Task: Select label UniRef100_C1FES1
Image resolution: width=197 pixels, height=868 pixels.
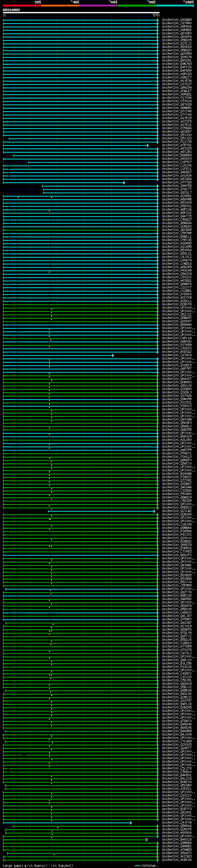Action: tap(177, 169)
